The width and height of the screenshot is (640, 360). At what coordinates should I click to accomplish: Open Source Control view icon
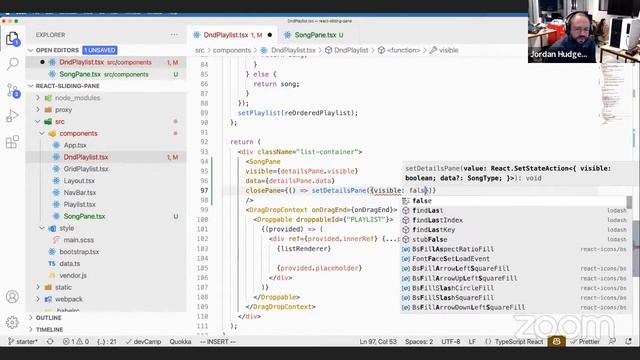13,90
